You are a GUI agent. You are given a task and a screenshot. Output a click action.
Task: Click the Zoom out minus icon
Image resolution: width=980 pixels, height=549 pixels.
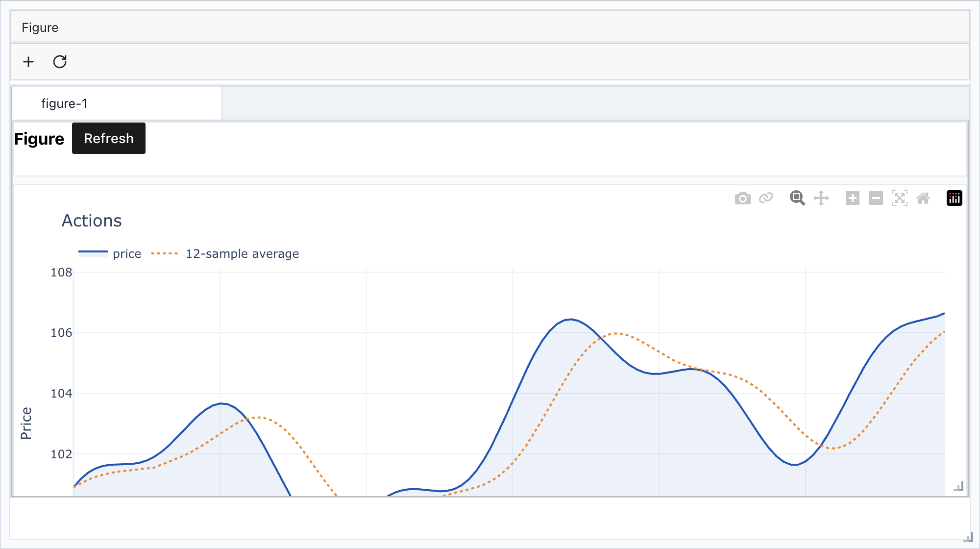(876, 198)
